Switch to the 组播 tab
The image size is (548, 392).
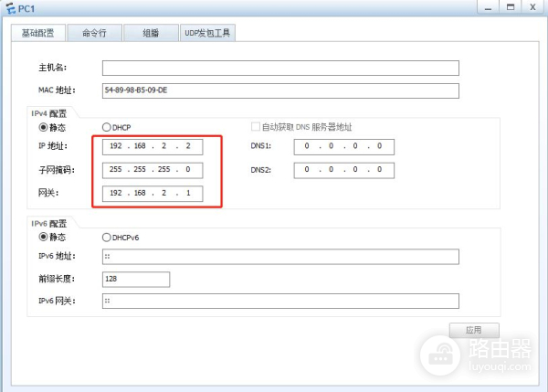(x=151, y=33)
